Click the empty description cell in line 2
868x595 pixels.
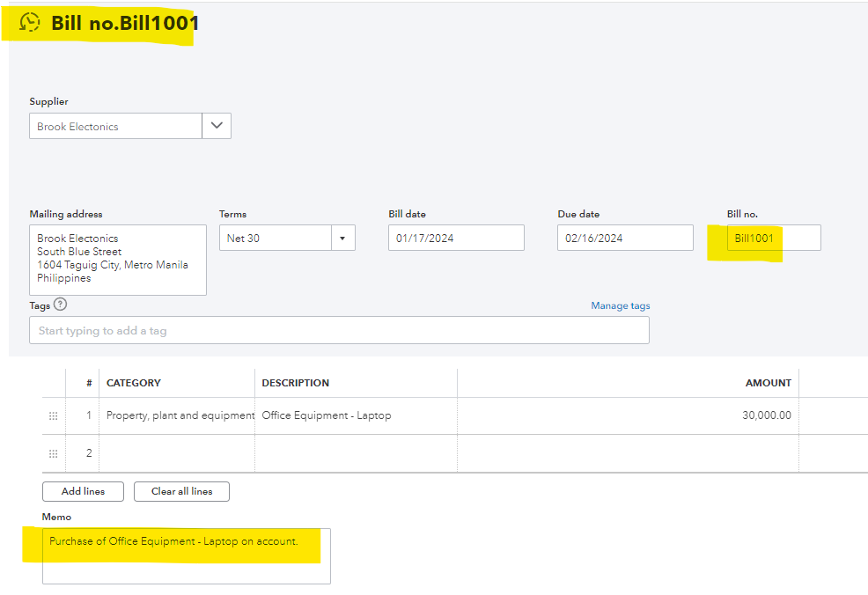pos(356,453)
